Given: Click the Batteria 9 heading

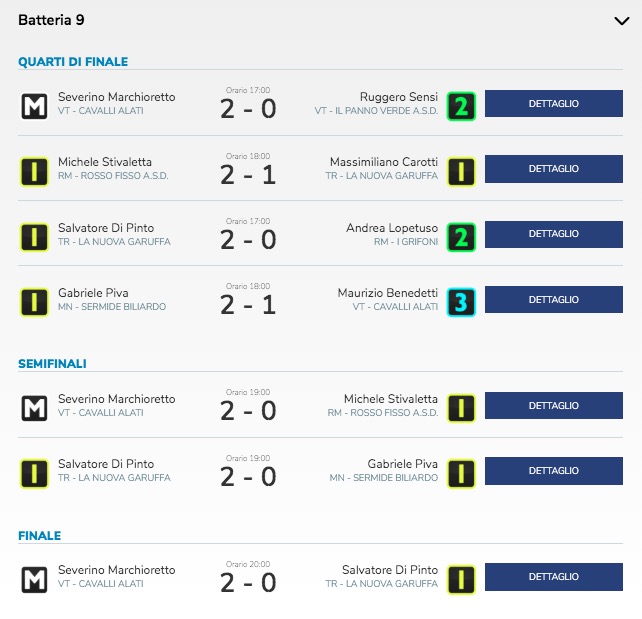Looking at the screenshot, I should [x=52, y=20].
